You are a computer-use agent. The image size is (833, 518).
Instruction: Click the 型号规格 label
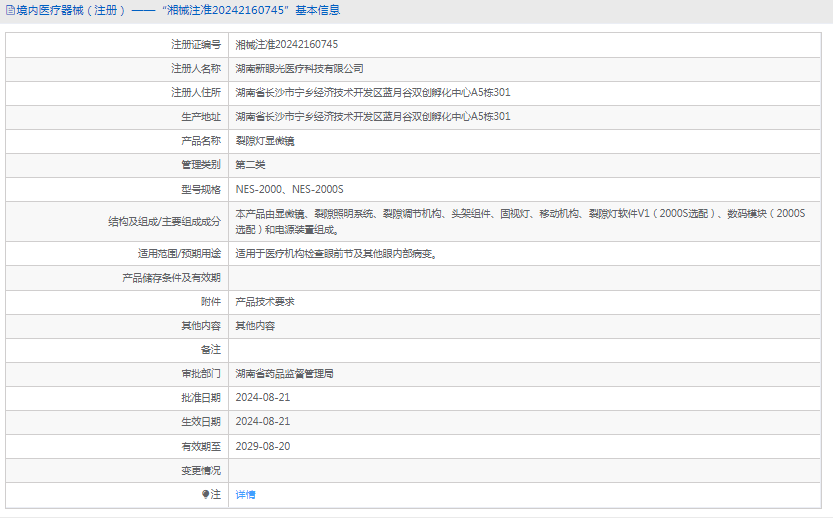201,189
